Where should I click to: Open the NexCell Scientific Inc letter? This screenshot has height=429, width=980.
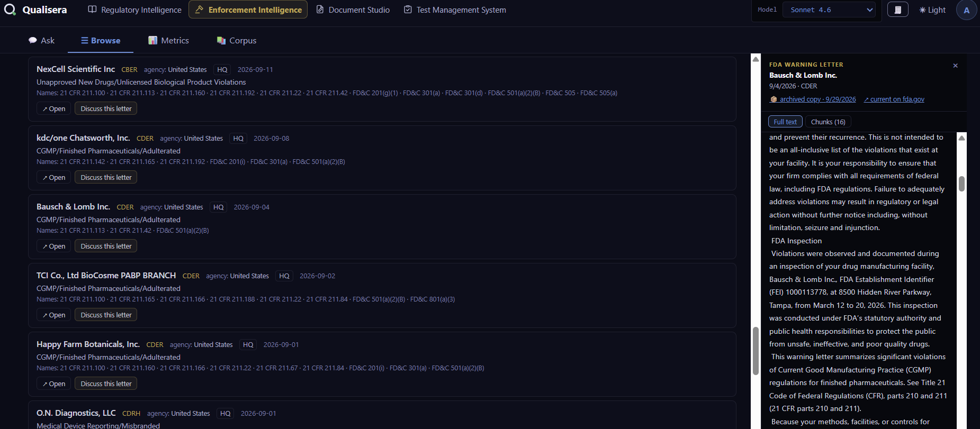coord(53,108)
